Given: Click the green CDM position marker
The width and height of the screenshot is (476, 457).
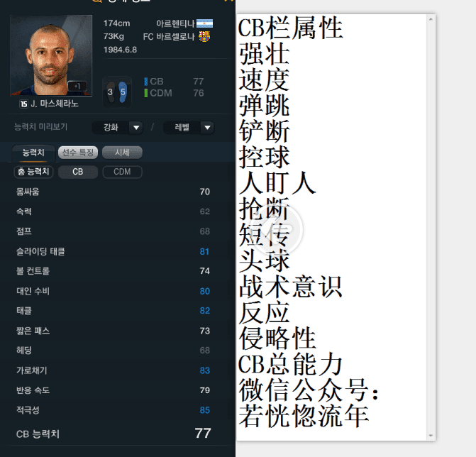Looking at the screenshot, I should pyautogui.click(x=145, y=93).
